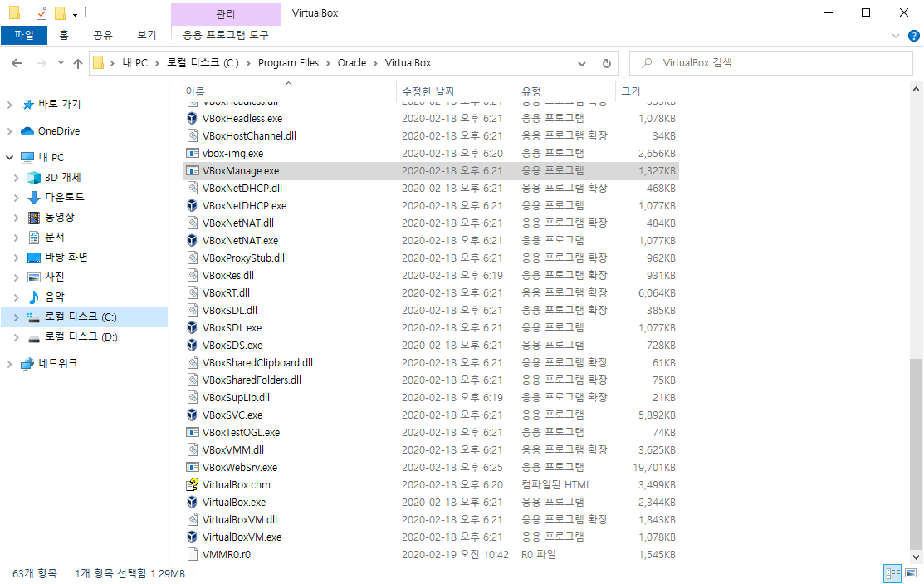The height and width of the screenshot is (584, 924).
Task: Open the 응용 프로그램 도구 tab
Action: click(x=226, y=35)
